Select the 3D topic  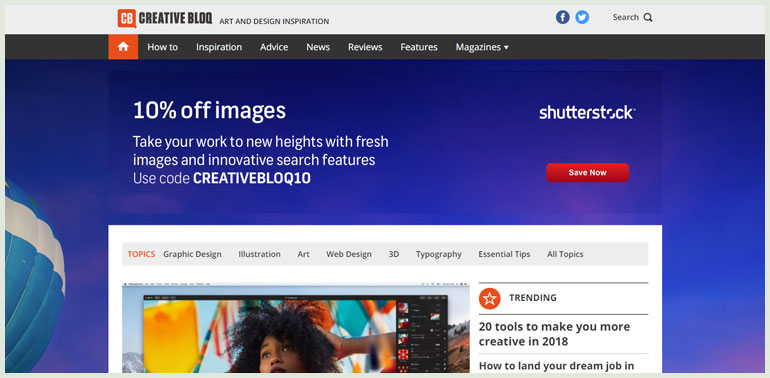(x=393, y=254)
